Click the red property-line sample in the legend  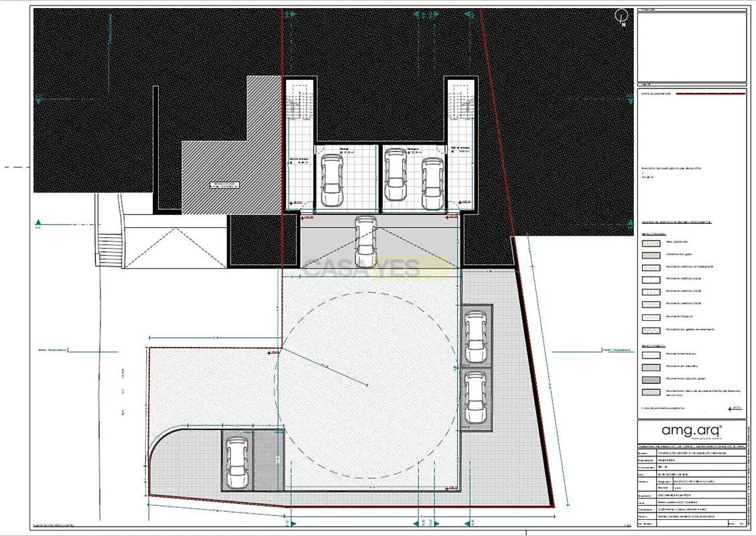pyautogui.click(x=710, y=94)
